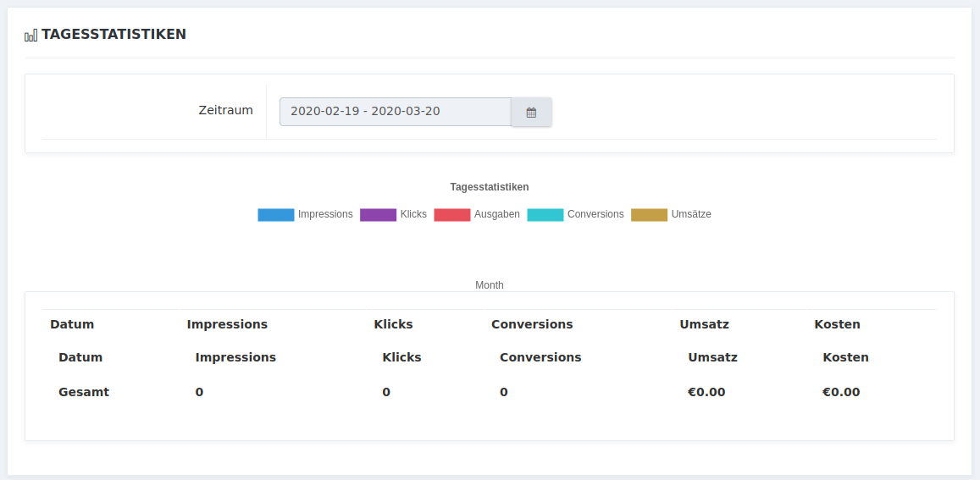
Task: Click the Zeitraum field label
Action: coord(225,110)
